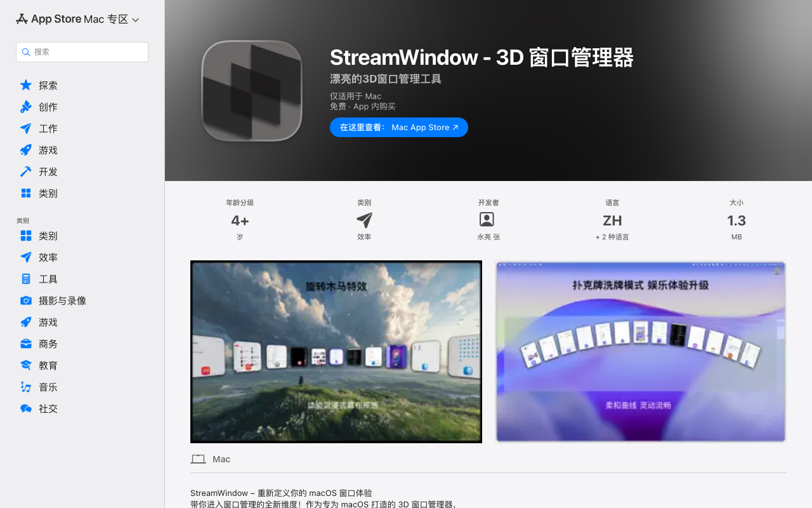Click 仅适用于 Mac text
The image size is (812, 508).
pos(355,96)
